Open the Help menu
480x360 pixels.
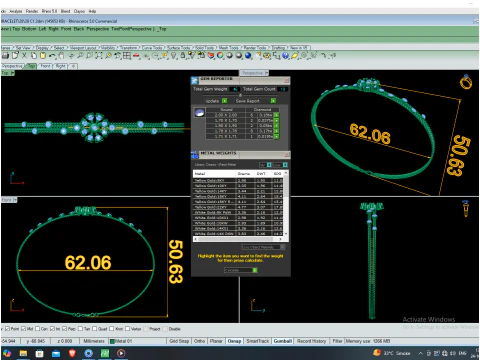pos(92,11)
